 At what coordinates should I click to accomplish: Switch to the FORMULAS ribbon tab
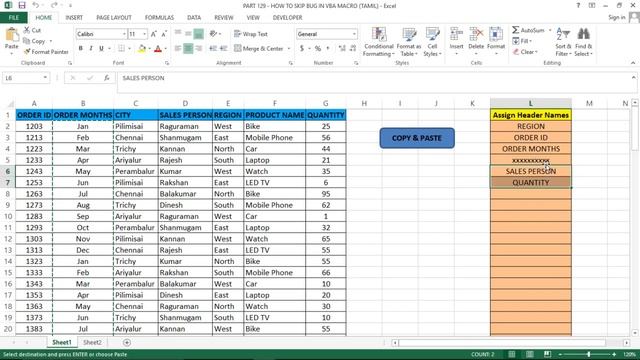159,18
